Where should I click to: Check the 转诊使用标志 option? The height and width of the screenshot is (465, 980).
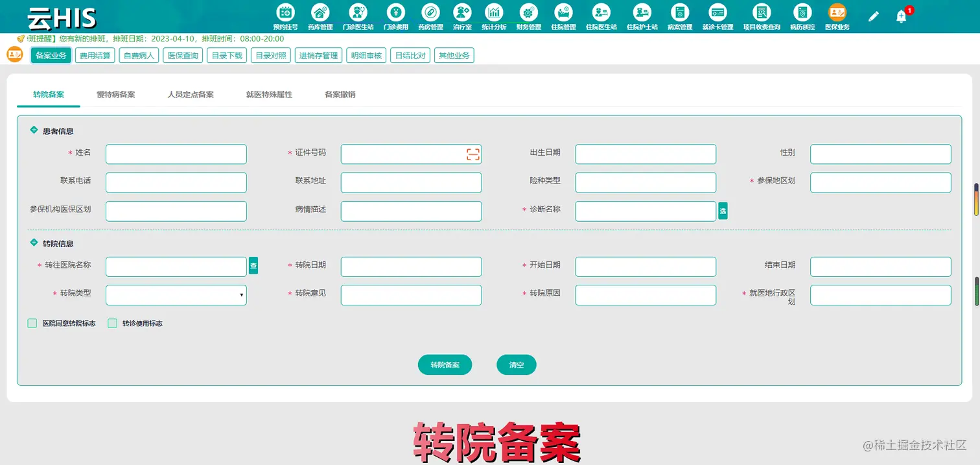coord(111,322)
